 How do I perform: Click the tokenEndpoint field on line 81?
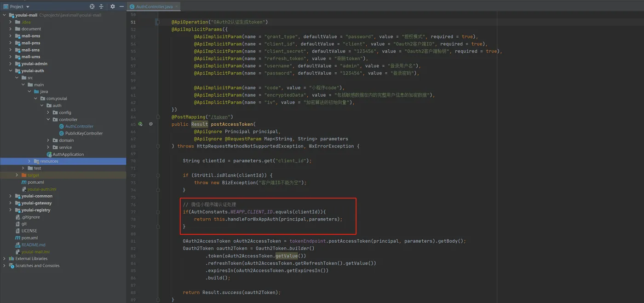[x=307, y=241]
